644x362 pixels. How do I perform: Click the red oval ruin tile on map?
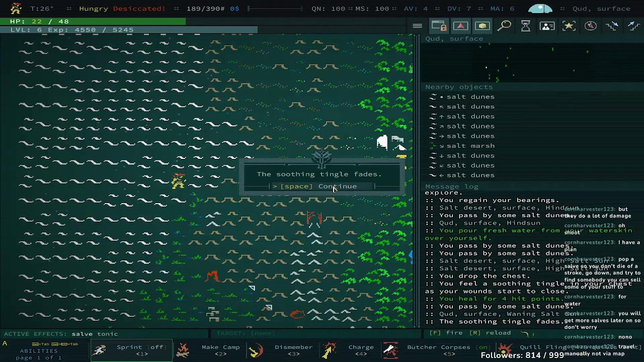(x=297, y=314)
